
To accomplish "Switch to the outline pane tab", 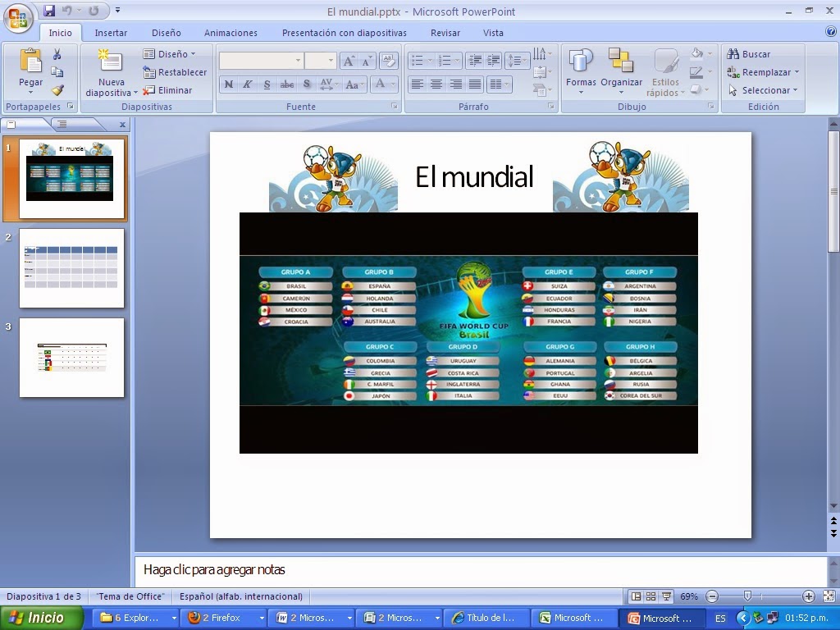I will [x=62, y=125].
